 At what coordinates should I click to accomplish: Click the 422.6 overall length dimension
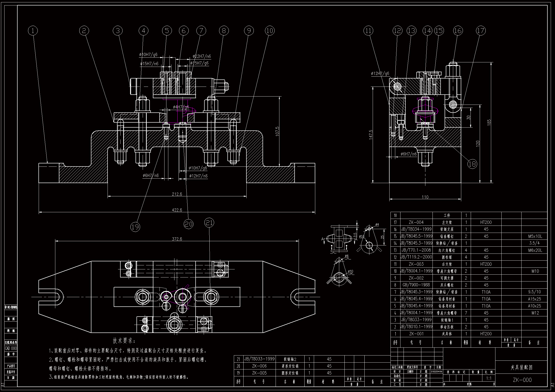coord(177,210)
